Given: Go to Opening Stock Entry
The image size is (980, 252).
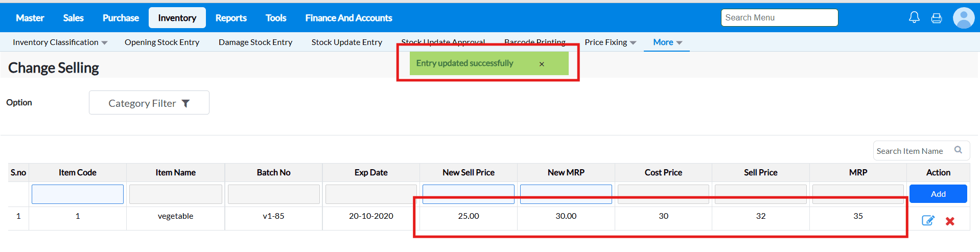Looking at the screenshot, I should [x=162, y=42].
